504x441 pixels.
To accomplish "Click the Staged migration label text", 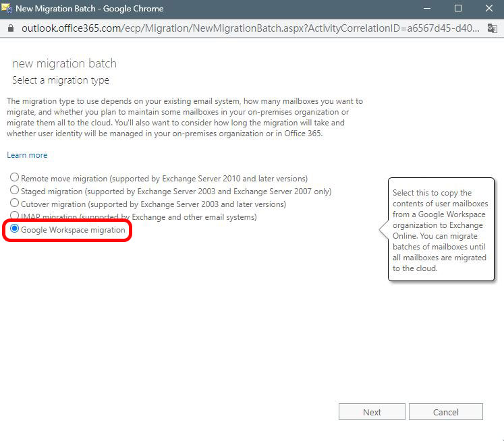I will pyautogui.click(x=176, y=192).
